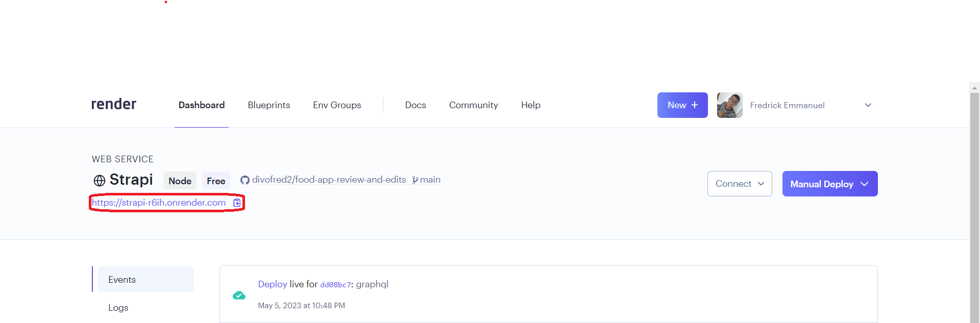The image size is (980, 323).
Task: Open the divofred2/food-app-review-and-edits repo link
Action: [x=329, y=180]
